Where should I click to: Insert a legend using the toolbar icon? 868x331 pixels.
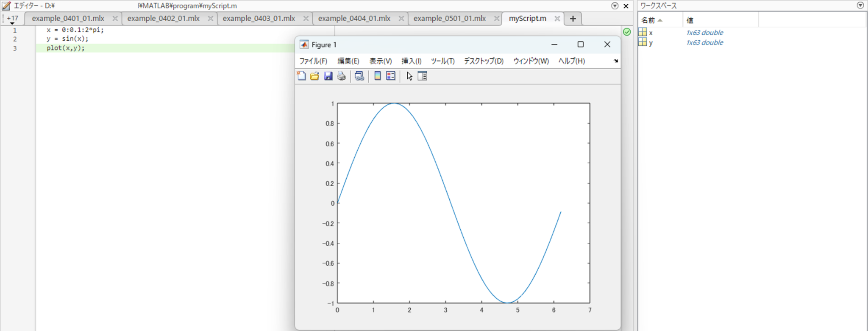click(x=391, y=76)
